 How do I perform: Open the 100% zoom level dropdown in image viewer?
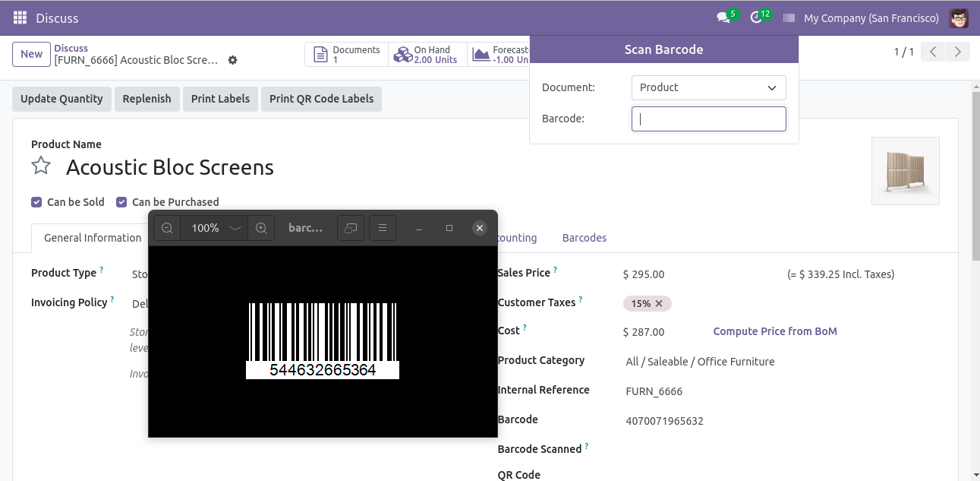pyautogui.click(x=214, y=228)
